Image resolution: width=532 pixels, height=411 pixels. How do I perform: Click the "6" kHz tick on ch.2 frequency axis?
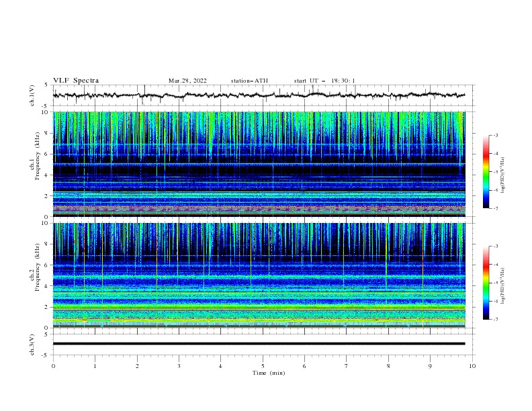tap(47, 265)
